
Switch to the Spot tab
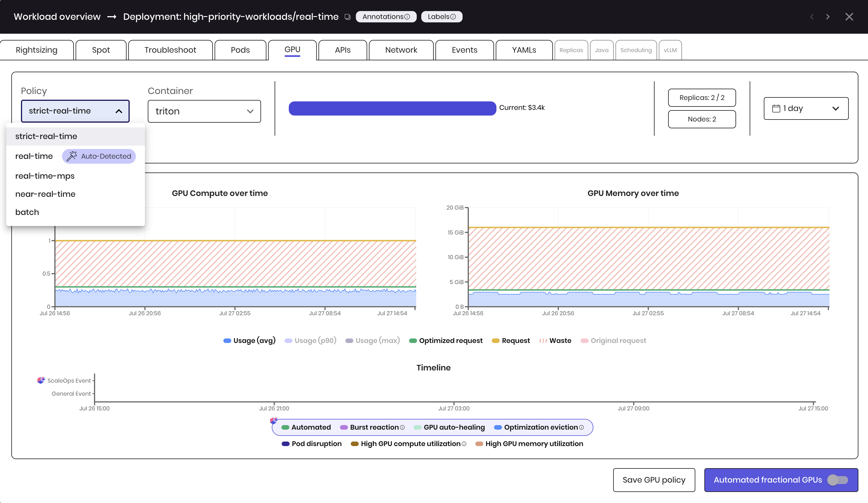click(x=101, y=50)
